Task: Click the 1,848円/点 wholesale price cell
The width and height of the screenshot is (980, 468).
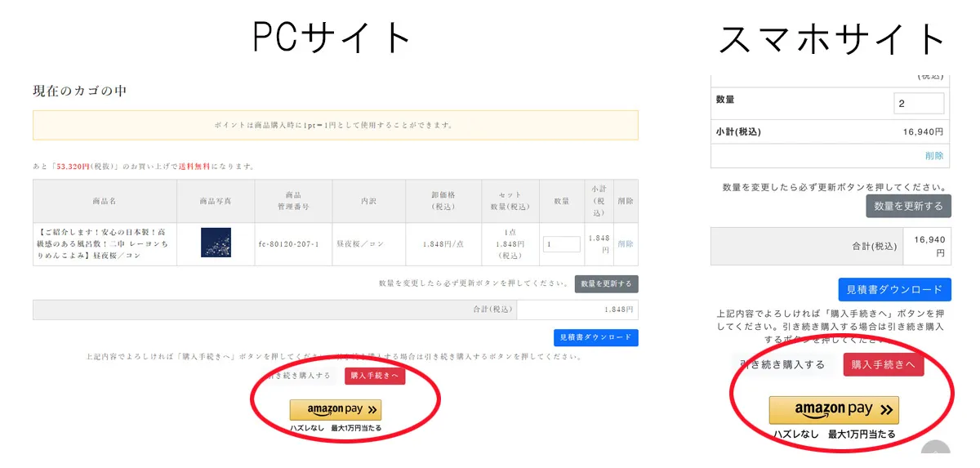Action: tap(443, 244)
